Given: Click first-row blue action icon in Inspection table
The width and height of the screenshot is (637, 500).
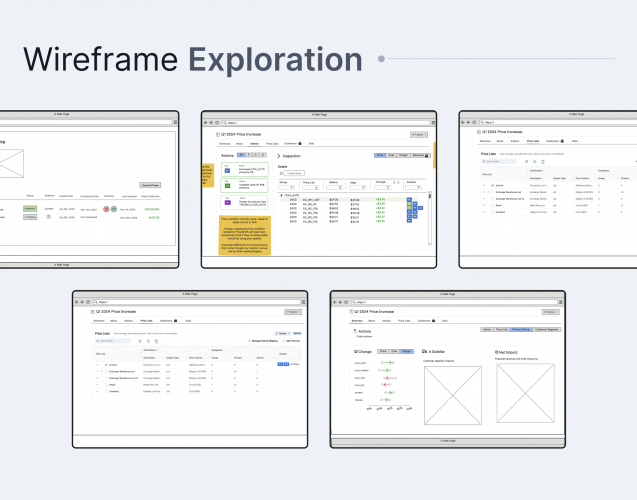Looking at the screenshot, I should (409, 199).
